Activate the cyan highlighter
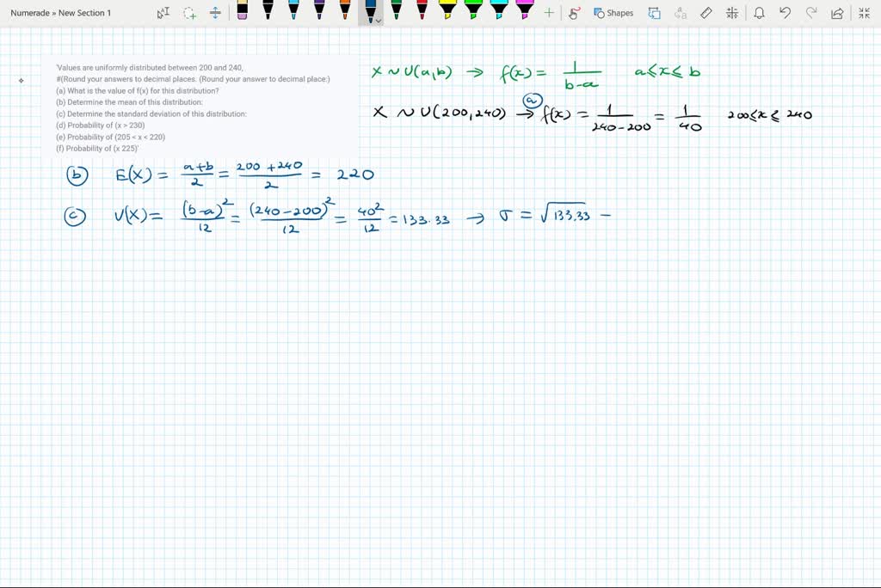 pos(501,12)
